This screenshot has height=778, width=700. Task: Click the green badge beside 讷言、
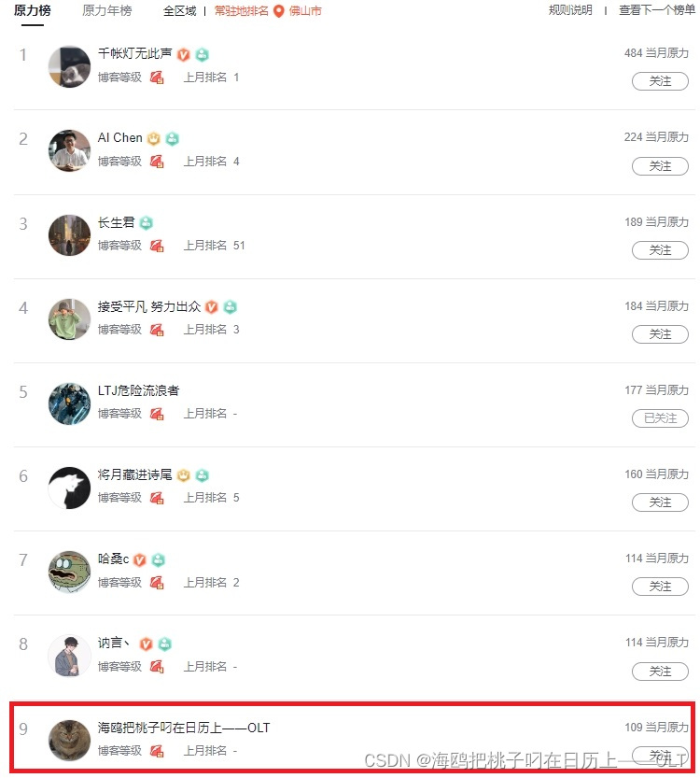tap(165, 644)
